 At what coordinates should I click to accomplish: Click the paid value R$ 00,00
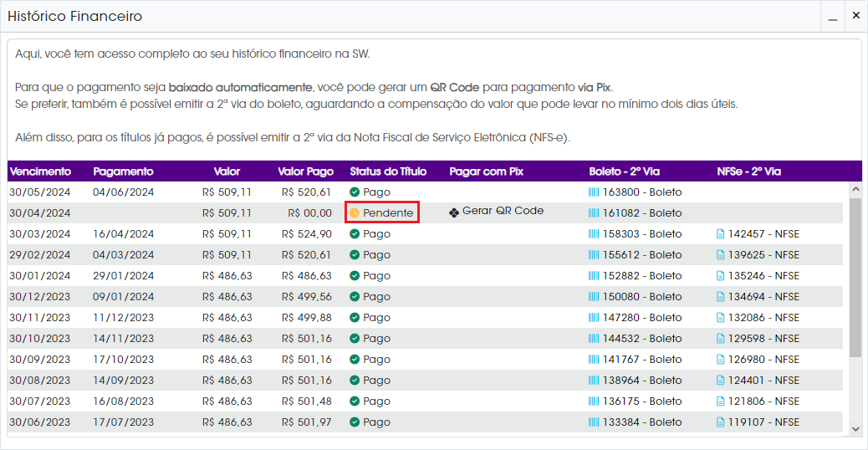click(x=310, y=213)
